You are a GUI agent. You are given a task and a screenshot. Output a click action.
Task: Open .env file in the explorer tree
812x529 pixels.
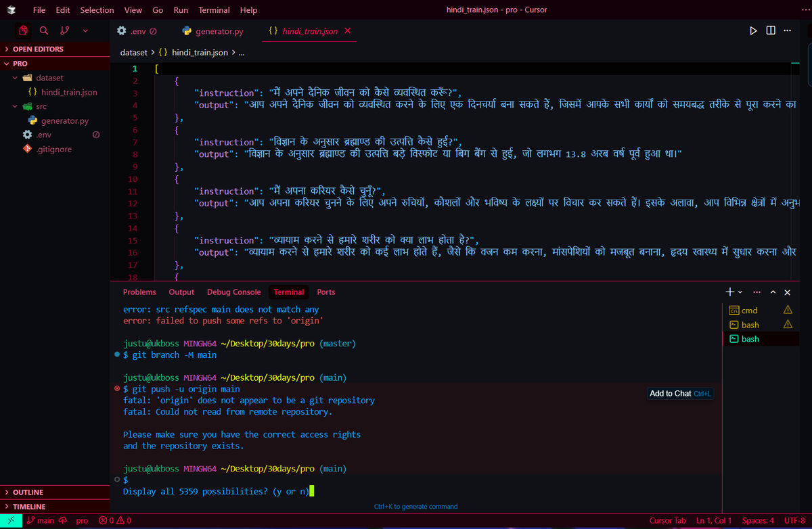point(55,135)
